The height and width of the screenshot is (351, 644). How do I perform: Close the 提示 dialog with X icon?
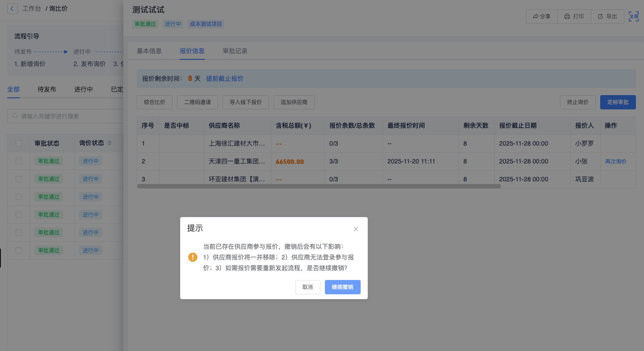(356, 229)
